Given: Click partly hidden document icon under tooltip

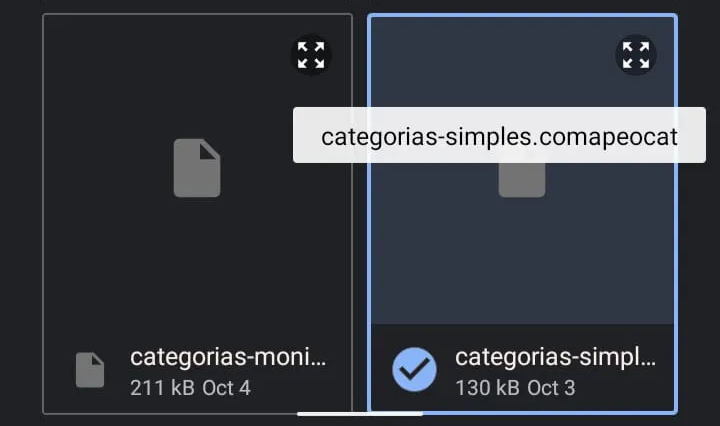Looking at the screenshot, I should (522, 181).
